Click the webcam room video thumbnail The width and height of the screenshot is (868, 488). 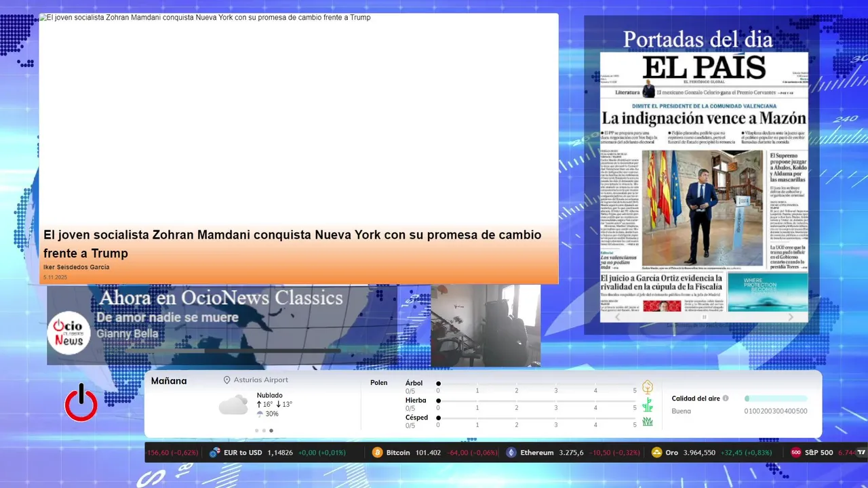tap(486, 325)
